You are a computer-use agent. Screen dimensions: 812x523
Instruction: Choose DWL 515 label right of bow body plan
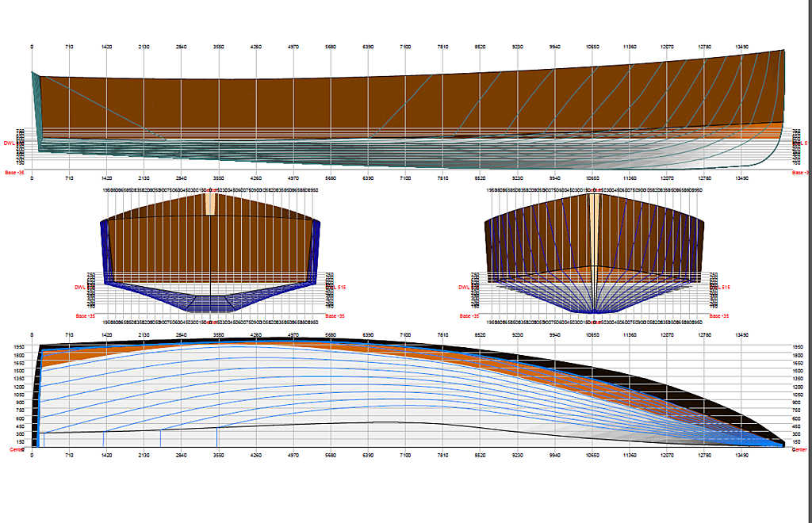[x=720, y=287]
